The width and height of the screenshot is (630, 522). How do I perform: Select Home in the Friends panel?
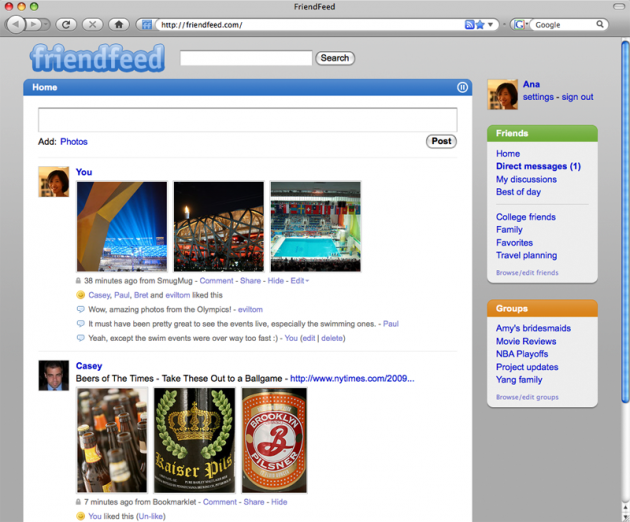(508, 154)
